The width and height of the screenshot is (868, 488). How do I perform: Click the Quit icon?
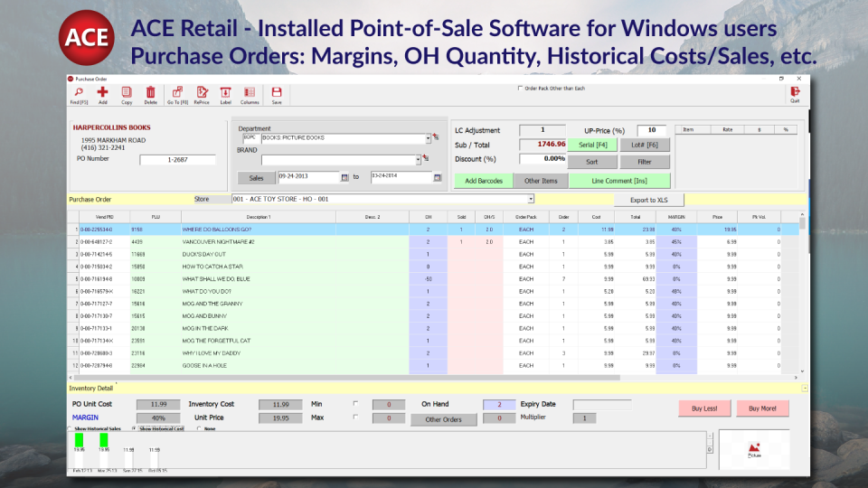[795, 95]
